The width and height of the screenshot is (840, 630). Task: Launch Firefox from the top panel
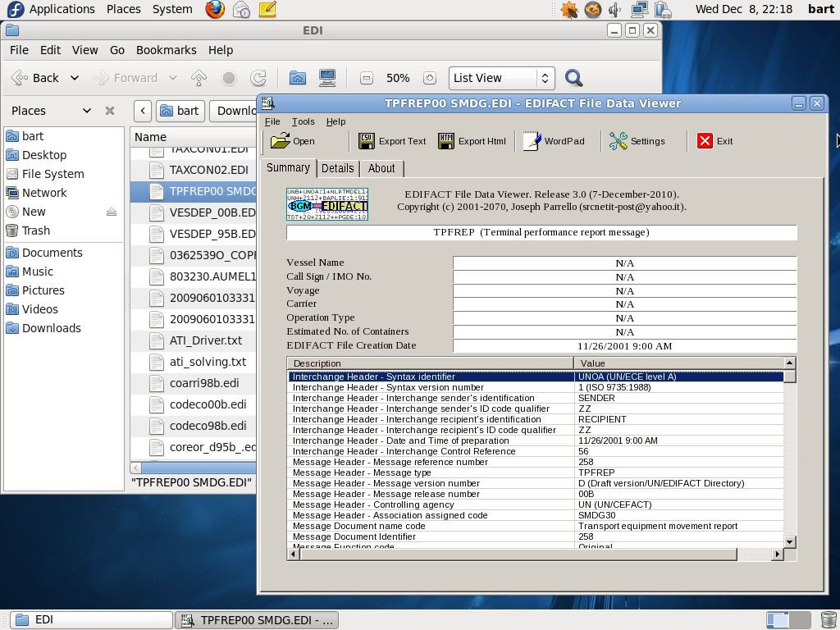pyautogui.click(x=216, y=9)
